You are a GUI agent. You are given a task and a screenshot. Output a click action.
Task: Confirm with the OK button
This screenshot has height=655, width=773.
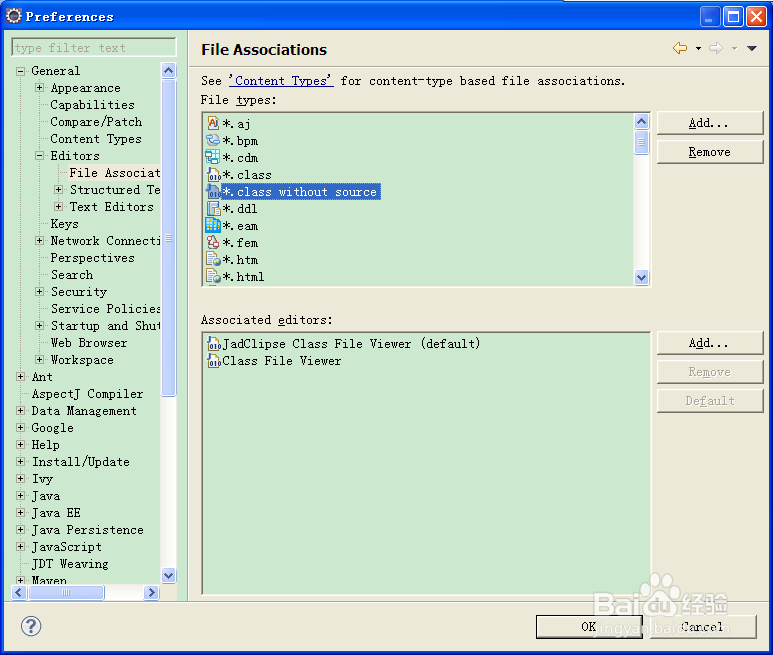click(589, 626)
